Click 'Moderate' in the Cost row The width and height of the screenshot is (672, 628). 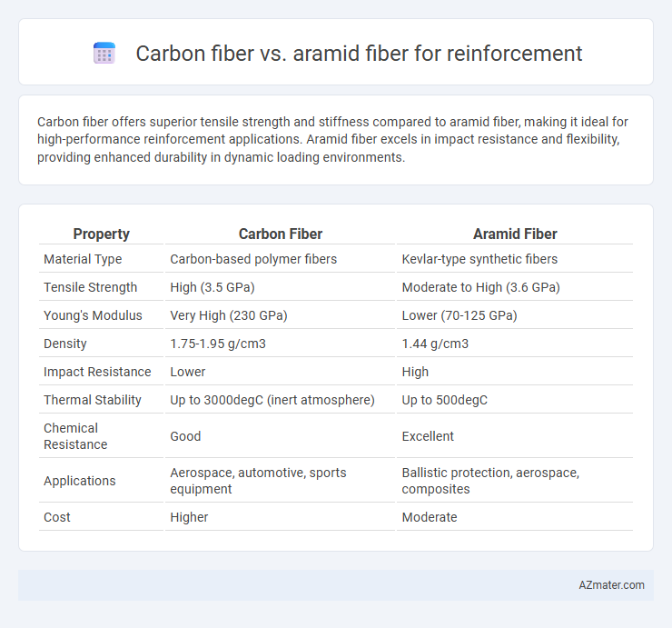(429, 517)
